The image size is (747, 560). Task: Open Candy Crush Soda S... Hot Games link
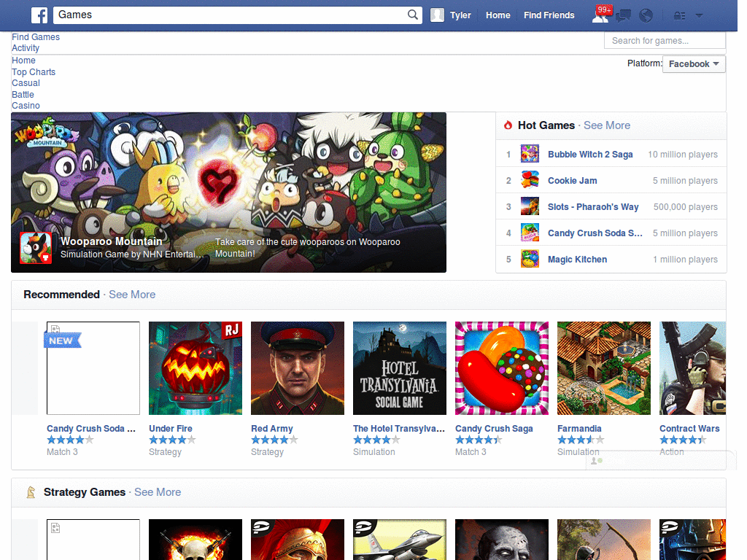coord(595,233)
